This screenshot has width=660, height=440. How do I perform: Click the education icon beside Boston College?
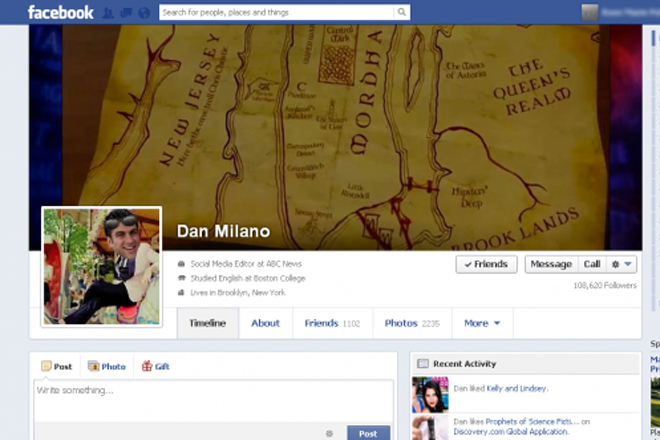tap(181, 278)
